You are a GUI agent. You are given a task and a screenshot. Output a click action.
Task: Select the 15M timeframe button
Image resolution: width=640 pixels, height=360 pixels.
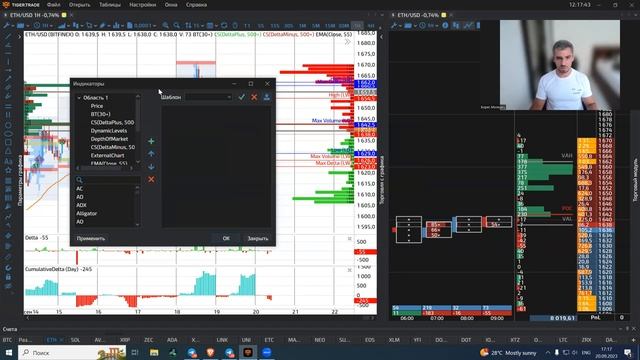pos(330,26)
